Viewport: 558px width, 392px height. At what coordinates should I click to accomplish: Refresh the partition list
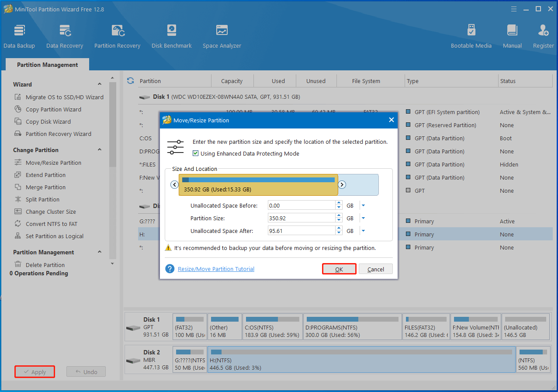130,81
